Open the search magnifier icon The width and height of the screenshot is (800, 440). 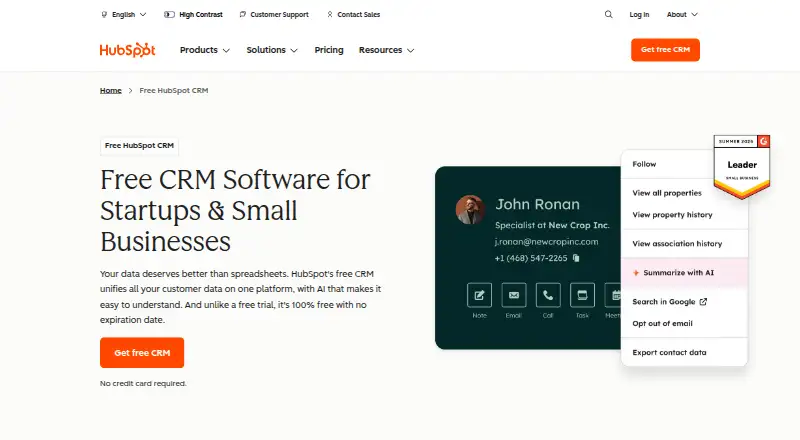pos(609,14)
